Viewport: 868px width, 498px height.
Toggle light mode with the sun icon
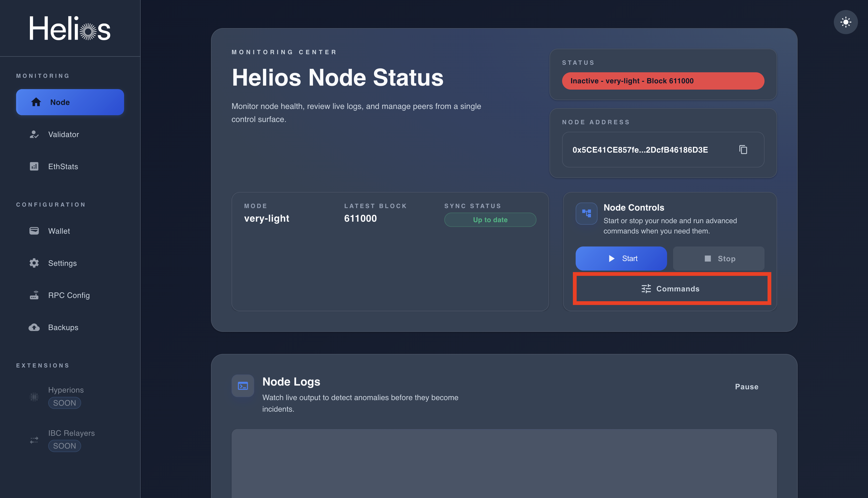coord(845,22)
